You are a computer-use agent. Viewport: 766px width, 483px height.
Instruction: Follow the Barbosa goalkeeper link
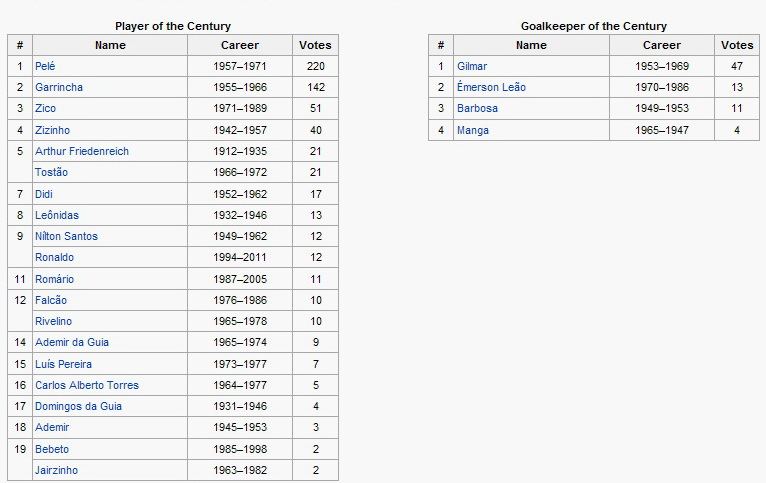[477, 108]
